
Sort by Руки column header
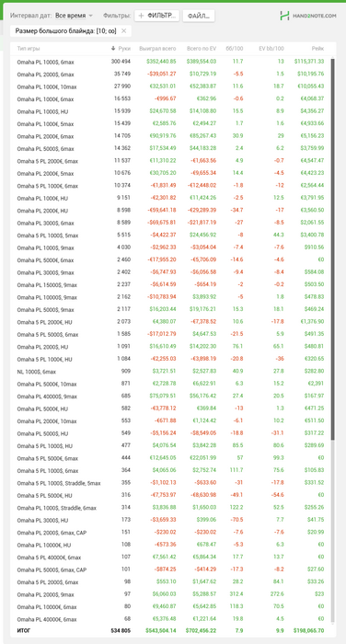click(x=124, y=49)
